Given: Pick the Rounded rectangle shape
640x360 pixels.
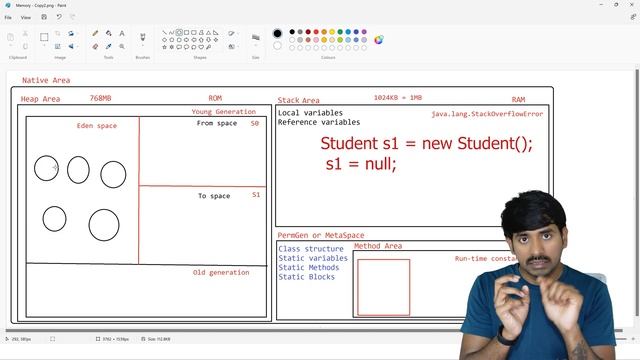Looking at the screenshot, I should click(194, 32).
